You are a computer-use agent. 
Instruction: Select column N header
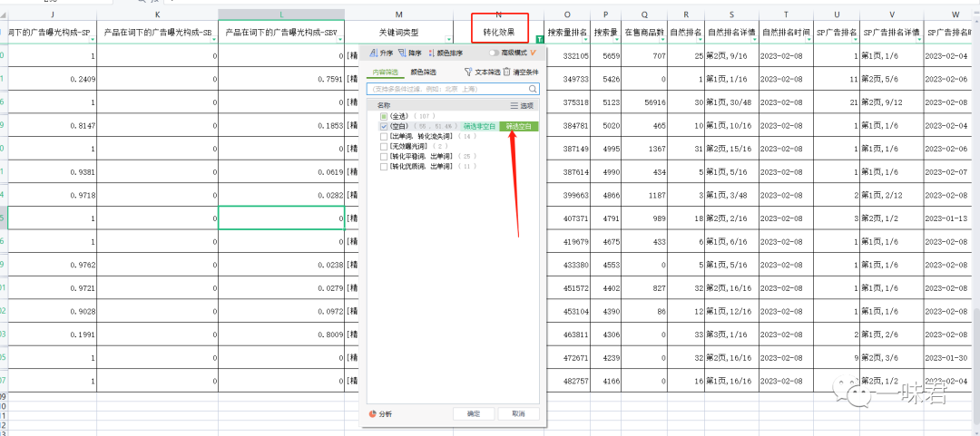(498, 15)
